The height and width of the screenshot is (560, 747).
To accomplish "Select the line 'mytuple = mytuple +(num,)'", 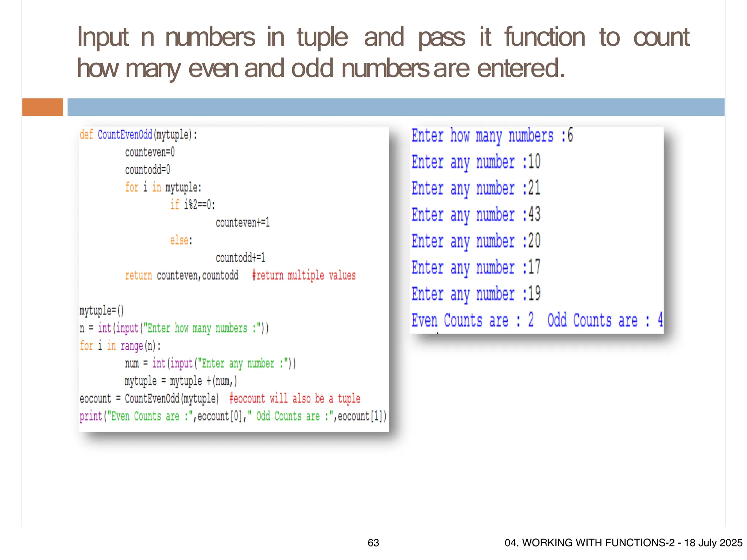I will point(181,381).
